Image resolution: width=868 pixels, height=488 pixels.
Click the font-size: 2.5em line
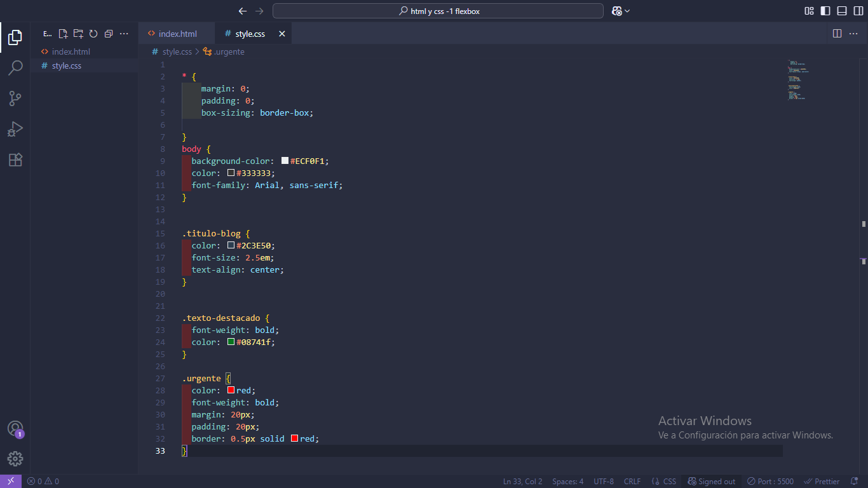coord(233,258)
